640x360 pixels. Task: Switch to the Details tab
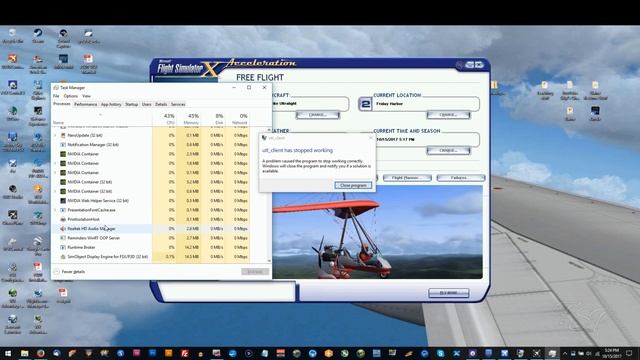(x=161, y=104)
